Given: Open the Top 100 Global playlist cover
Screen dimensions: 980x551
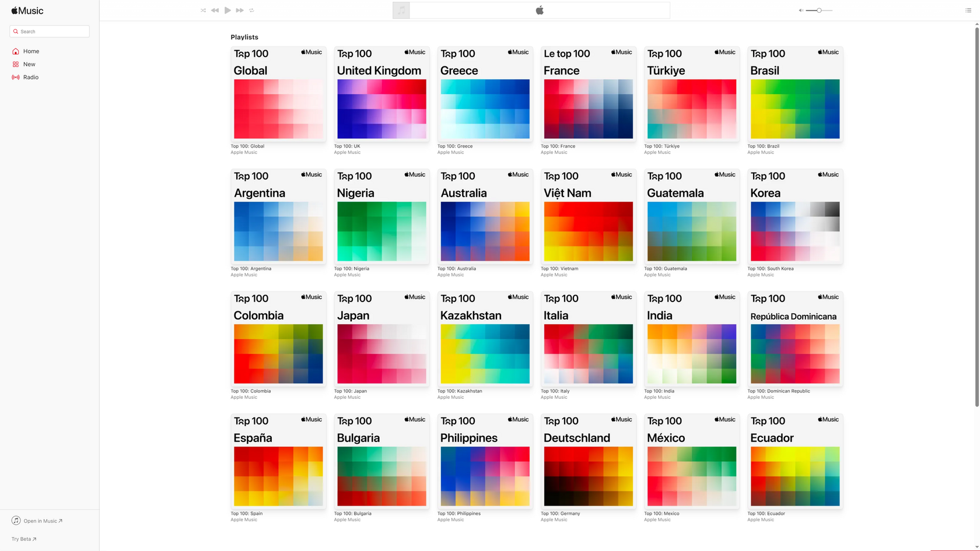Looking at the screenshot, I should (x=278, y=94).
